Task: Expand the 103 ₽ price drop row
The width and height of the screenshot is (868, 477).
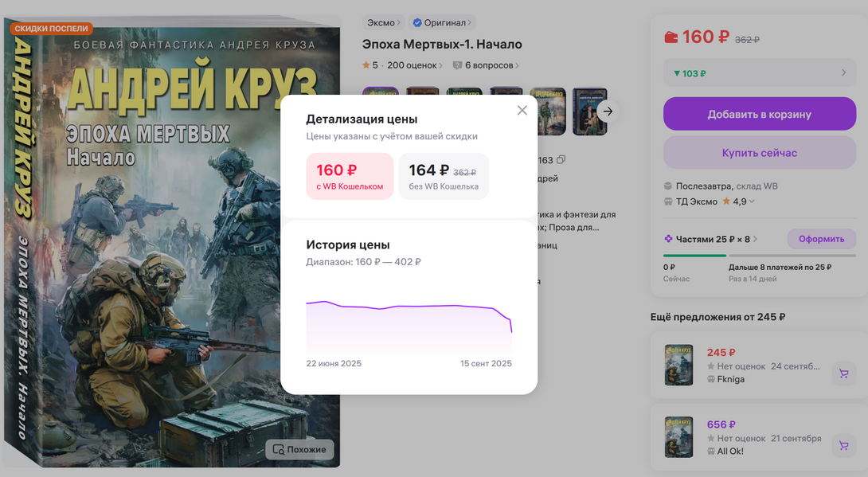Action: [x=760, y=73]
